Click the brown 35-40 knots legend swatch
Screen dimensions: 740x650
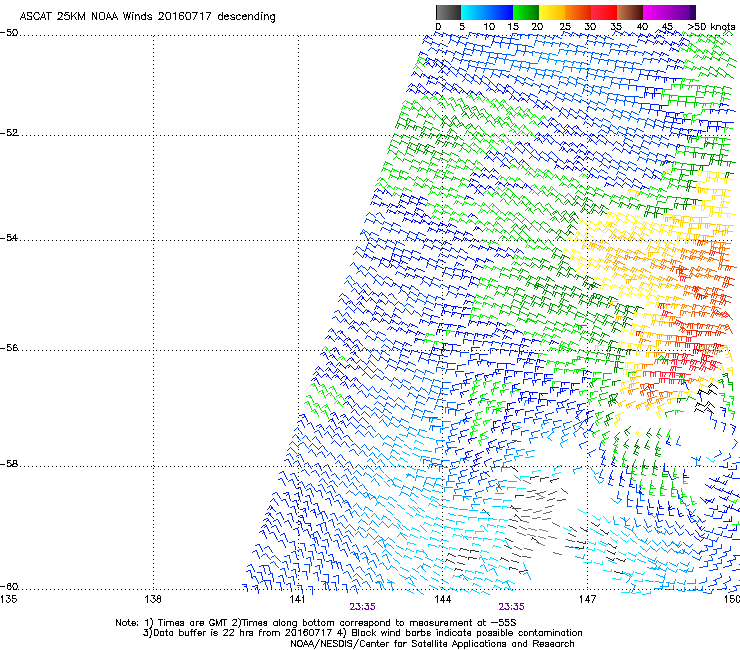coord(630,12)
